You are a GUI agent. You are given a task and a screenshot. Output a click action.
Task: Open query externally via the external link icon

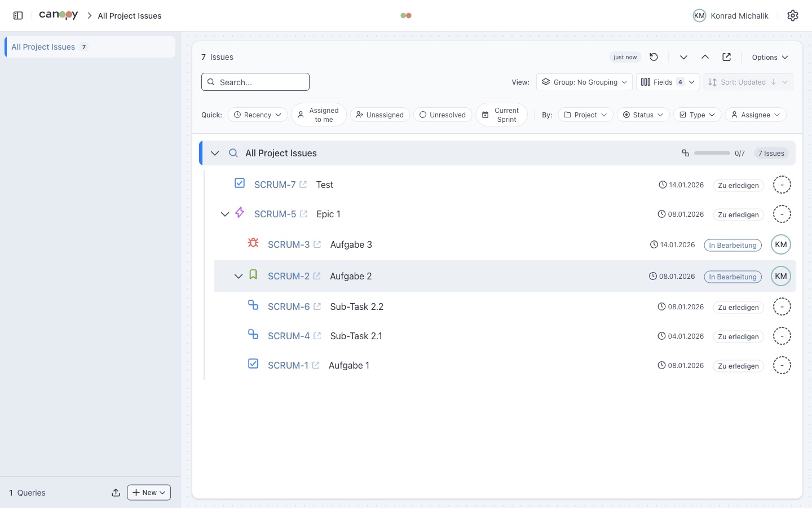click(x=726, y=56)
